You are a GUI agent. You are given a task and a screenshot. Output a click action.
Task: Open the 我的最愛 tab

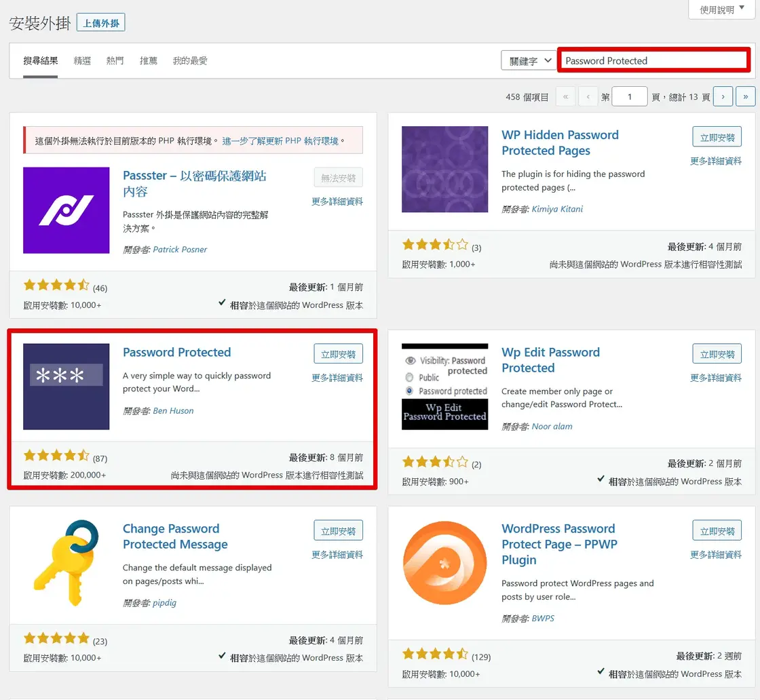click(x=190, y=60)
